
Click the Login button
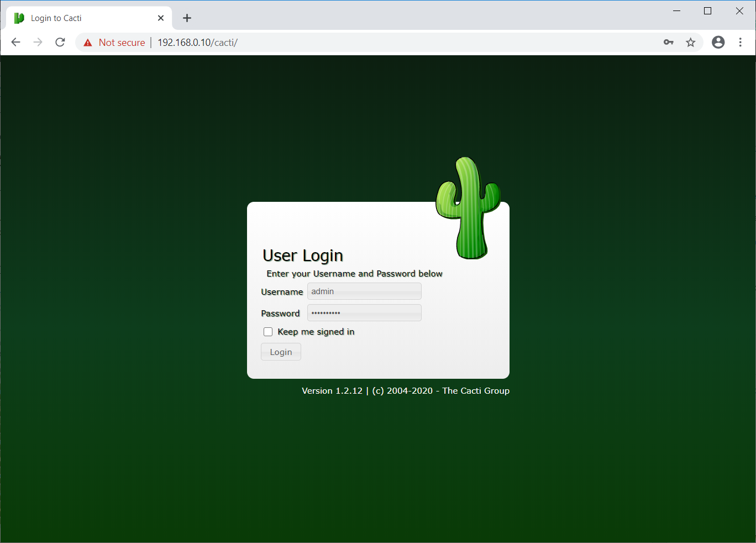coord(281,352)
